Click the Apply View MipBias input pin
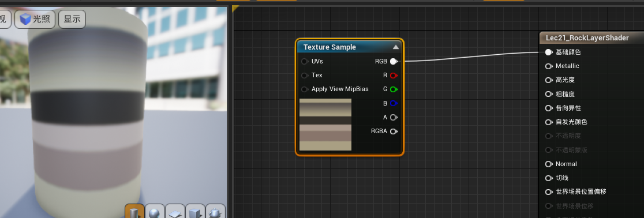The image size is (644, 218). [305, 89]
